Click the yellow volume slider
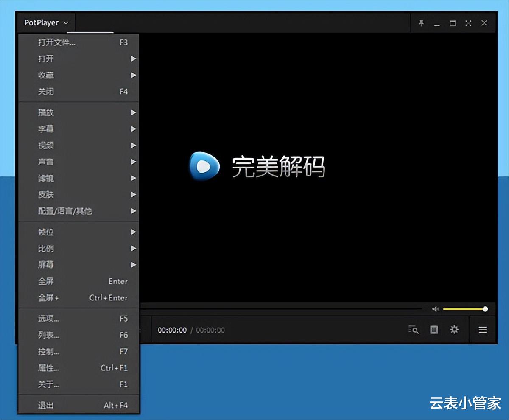This screenshot has height=420, width=509. click(x=465, y=309)
